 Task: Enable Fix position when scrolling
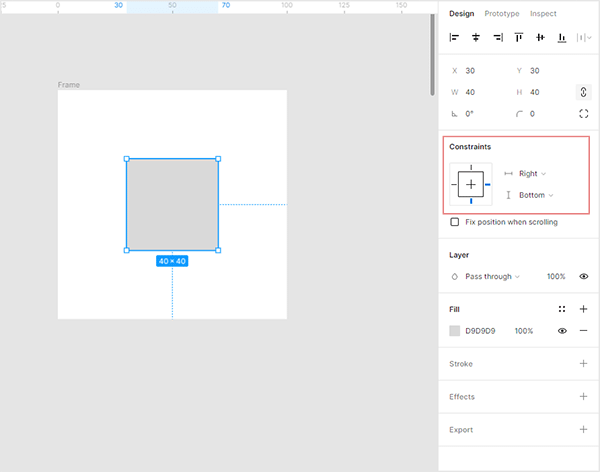coord(455,222)
